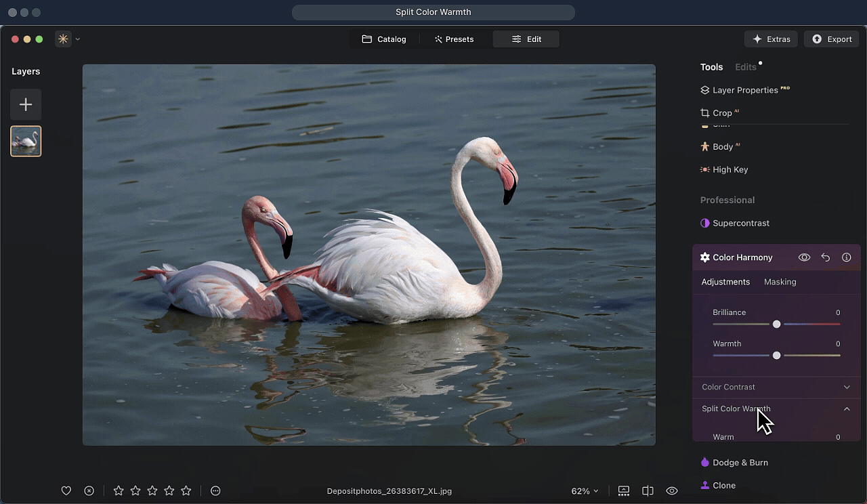Toggle original preview eye in bottom bar
This screenshot has width=867, height=504.
[672, 490]
